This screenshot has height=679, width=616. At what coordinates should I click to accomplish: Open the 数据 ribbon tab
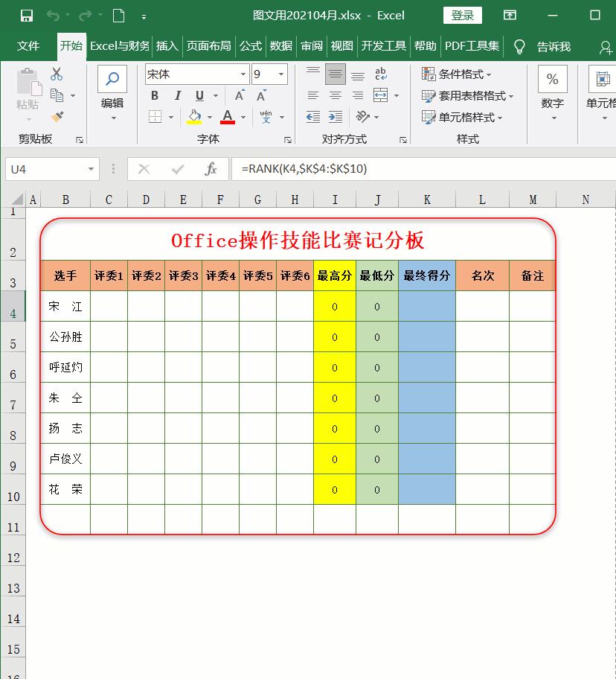280,46
